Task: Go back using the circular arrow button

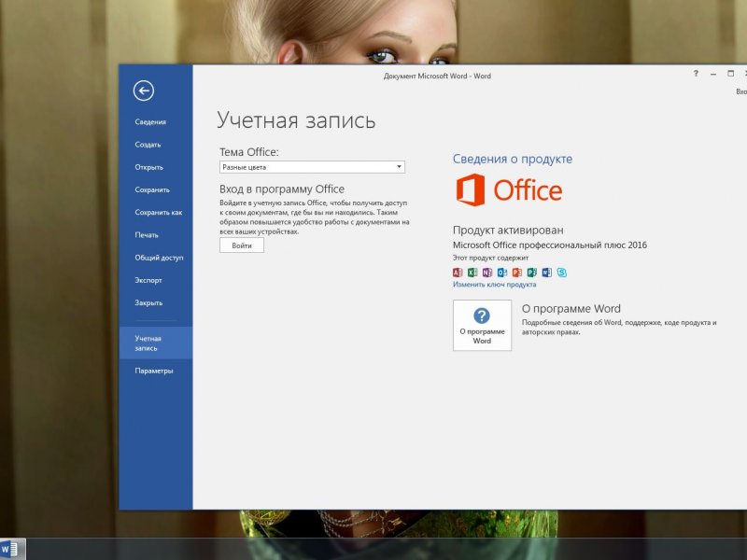Action: tap(144, 91)
